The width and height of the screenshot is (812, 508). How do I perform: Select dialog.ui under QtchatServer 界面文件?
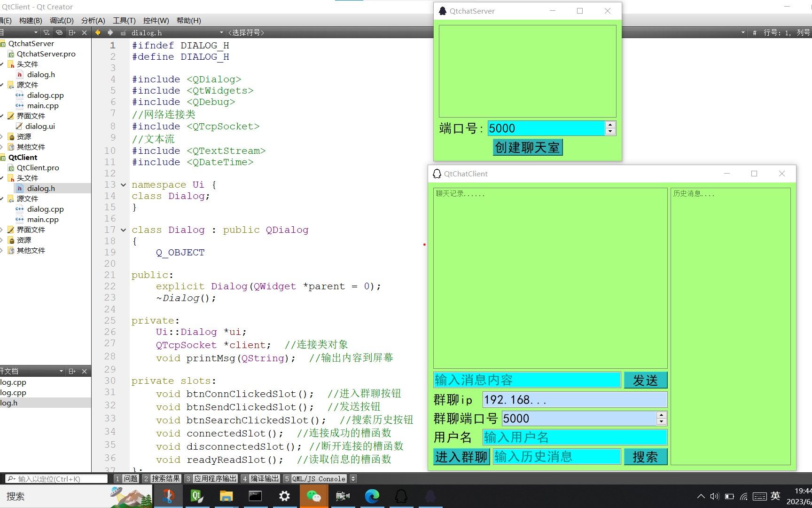point(40,126)
